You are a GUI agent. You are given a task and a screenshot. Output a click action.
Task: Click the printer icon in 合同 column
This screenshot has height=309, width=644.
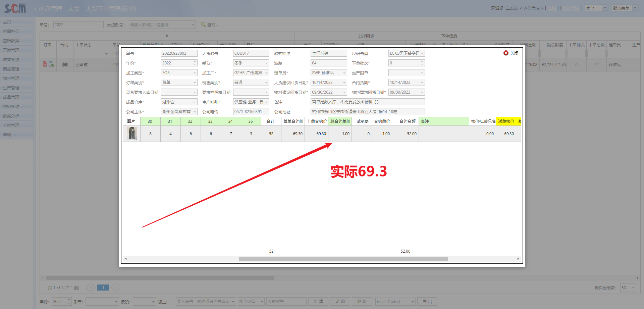65,64
